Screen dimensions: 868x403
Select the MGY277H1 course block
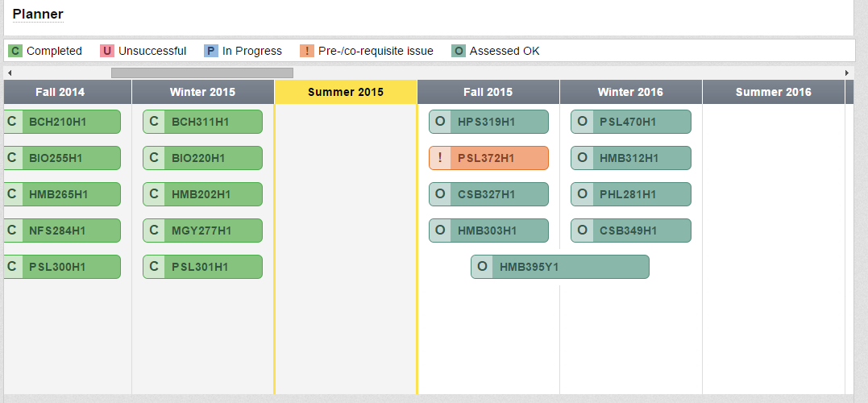(x=212, y=231)
